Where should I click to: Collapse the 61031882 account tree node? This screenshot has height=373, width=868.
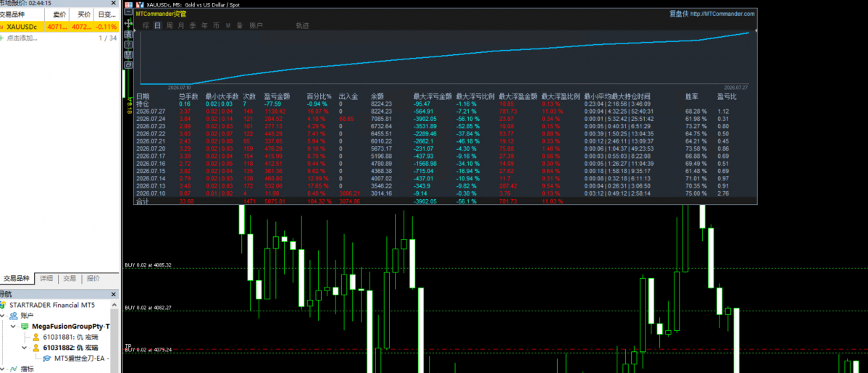point(25,348)
